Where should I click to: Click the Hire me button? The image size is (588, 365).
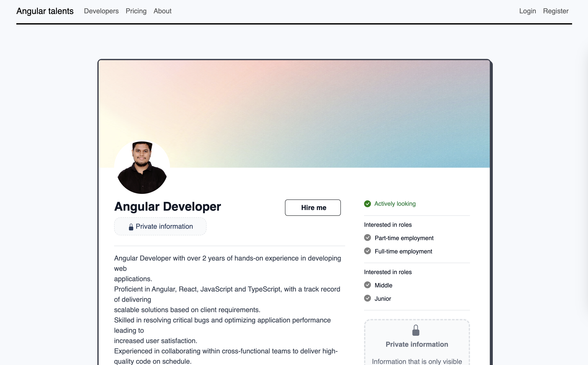313,207
